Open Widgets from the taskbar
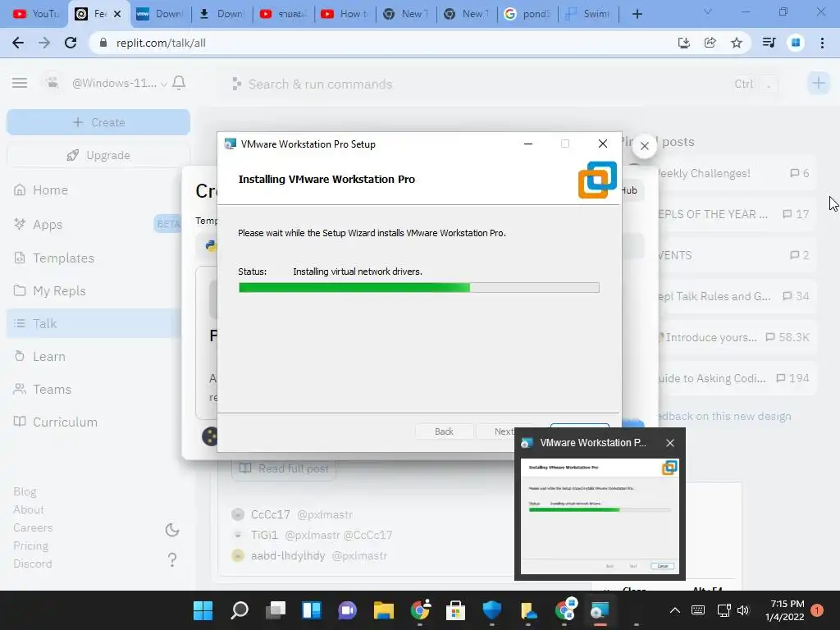Image resolution: width=840 pixels, height=630 pixels. click(311, 610)
